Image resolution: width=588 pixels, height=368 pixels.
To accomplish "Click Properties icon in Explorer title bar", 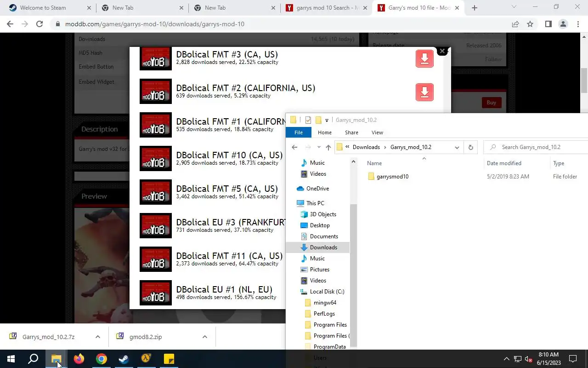I will [308, 120].
